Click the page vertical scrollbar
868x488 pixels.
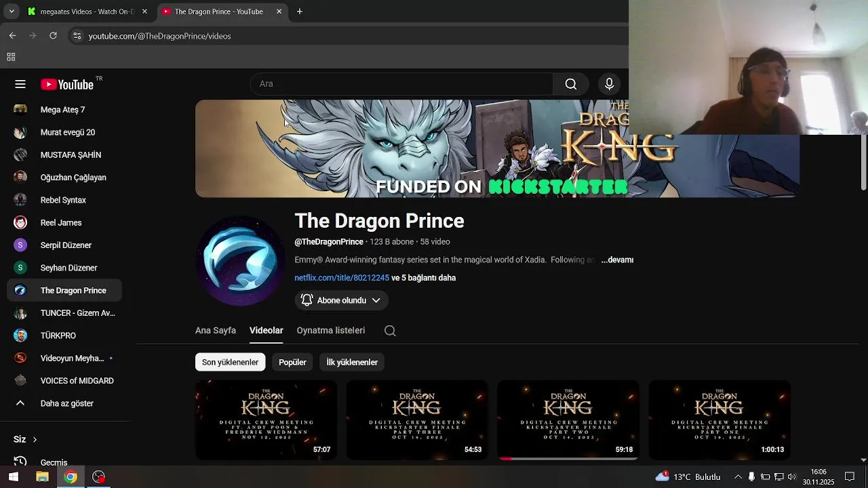coord(863,163)
